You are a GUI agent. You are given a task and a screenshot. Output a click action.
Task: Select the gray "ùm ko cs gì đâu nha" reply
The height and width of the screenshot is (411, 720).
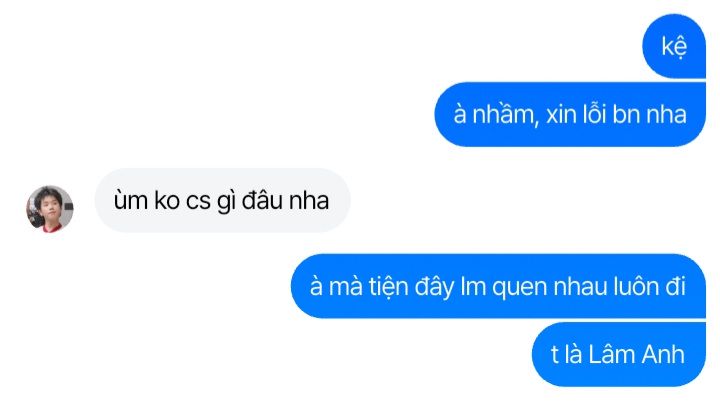[222, 201]
